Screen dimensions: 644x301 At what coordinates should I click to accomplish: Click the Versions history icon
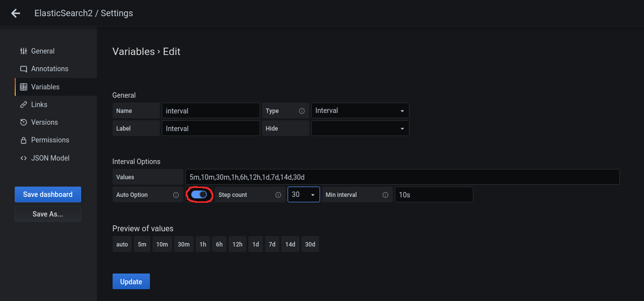(x=23, y=122)
